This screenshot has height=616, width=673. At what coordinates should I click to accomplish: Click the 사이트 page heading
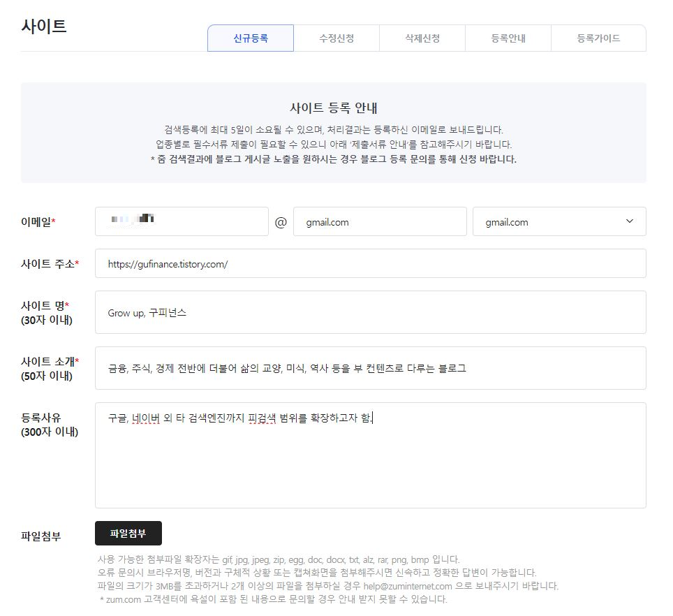click(44, 26)
